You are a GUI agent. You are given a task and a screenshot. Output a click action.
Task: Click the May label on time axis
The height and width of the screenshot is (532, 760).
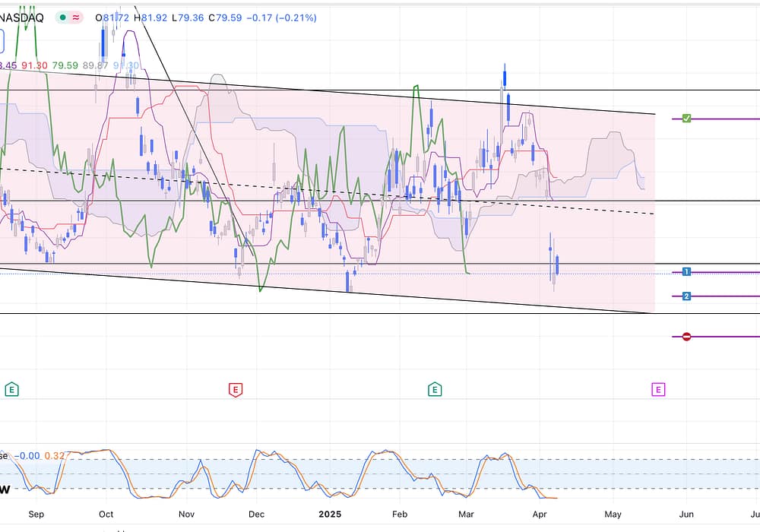(x=613, y=514)
